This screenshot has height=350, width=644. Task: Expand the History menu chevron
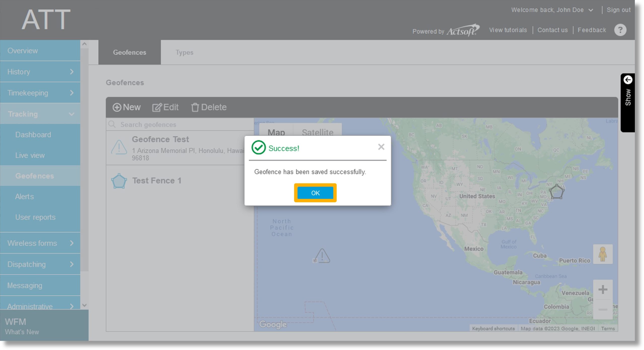(72, 72)
